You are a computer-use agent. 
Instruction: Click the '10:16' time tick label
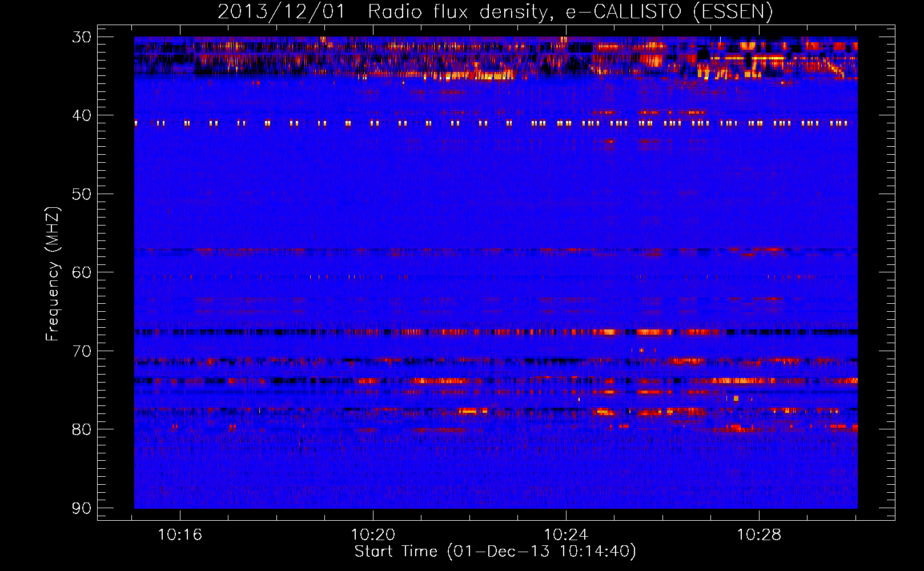[x=180, y=535]
